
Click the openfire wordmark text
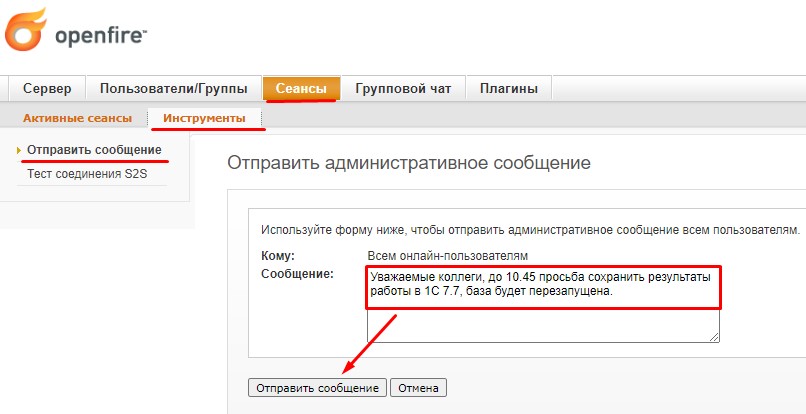(x=101, y=38)
